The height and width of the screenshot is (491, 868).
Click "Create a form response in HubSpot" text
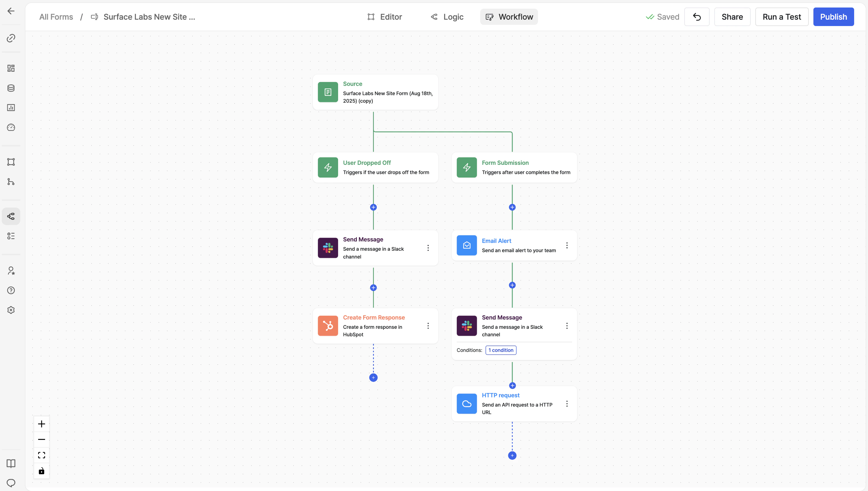coord(372,331)
